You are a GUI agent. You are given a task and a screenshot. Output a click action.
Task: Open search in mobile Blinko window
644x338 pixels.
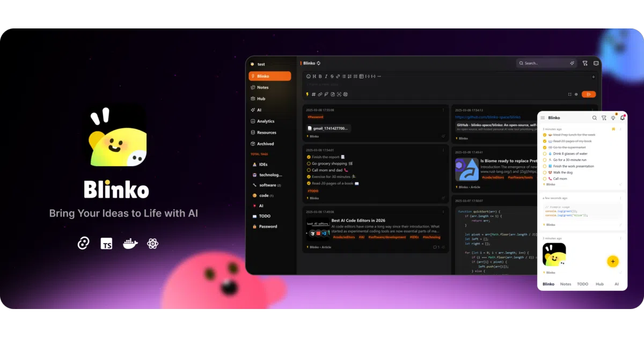coord(594,117)
